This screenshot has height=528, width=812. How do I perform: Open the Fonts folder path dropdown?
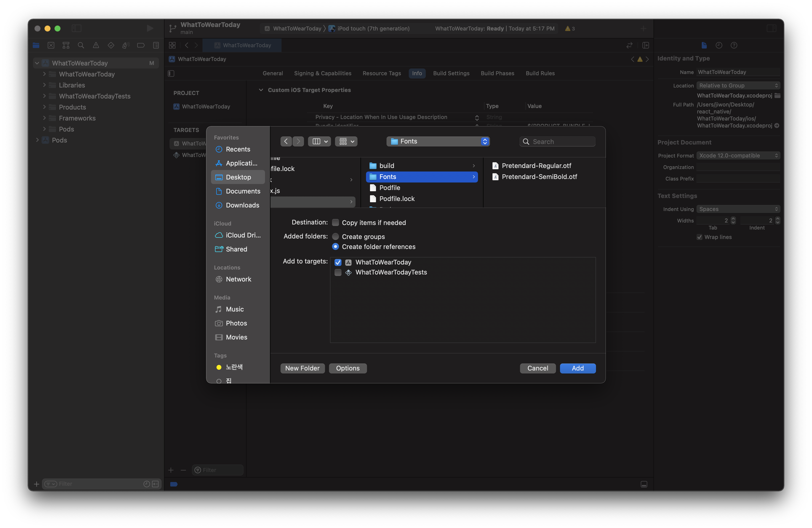click(x=438, y=141)
